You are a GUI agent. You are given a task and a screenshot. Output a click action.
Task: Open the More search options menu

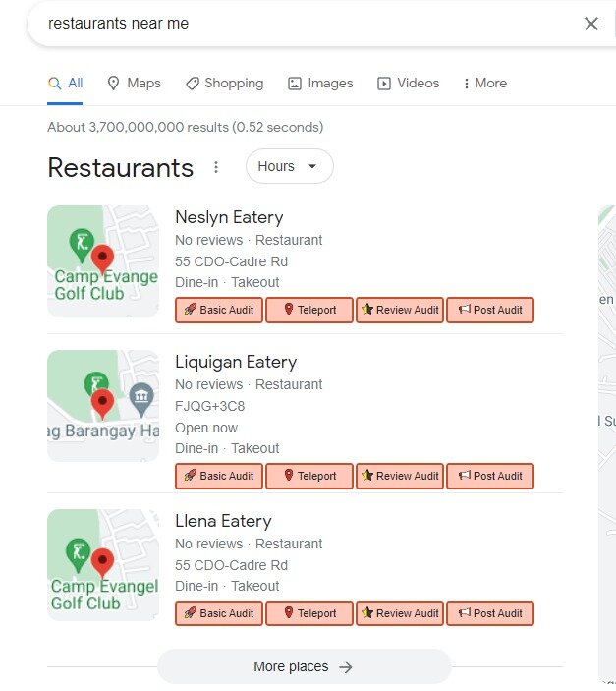click(485, 83)
